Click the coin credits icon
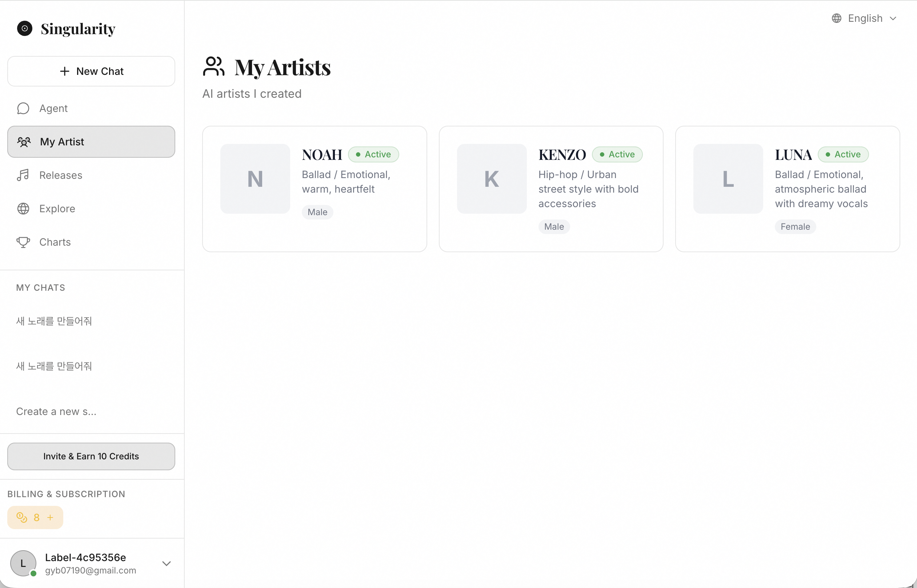The image size is (917, 588). [x=21, y=517]
